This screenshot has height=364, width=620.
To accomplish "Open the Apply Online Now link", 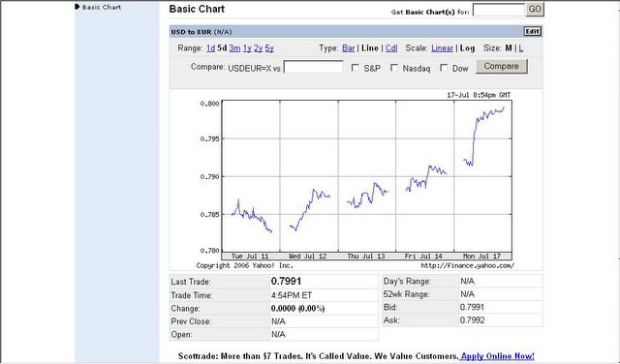I will [497, 356].
